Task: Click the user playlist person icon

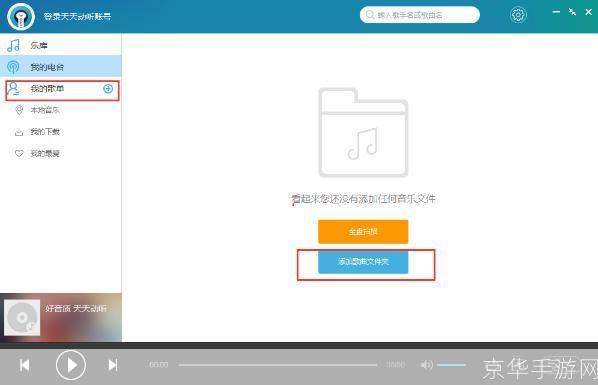Action: 14,89
